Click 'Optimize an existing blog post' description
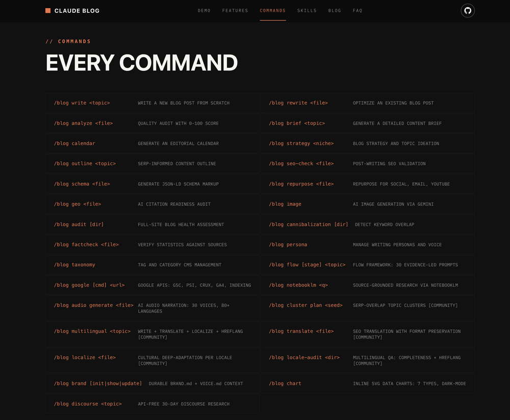The height and width of the screenshot is (420, 510). (x=393, y=103)
